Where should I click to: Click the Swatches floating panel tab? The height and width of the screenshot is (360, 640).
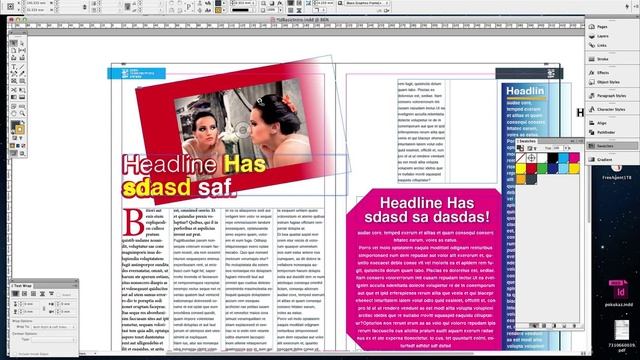(527, 141)
